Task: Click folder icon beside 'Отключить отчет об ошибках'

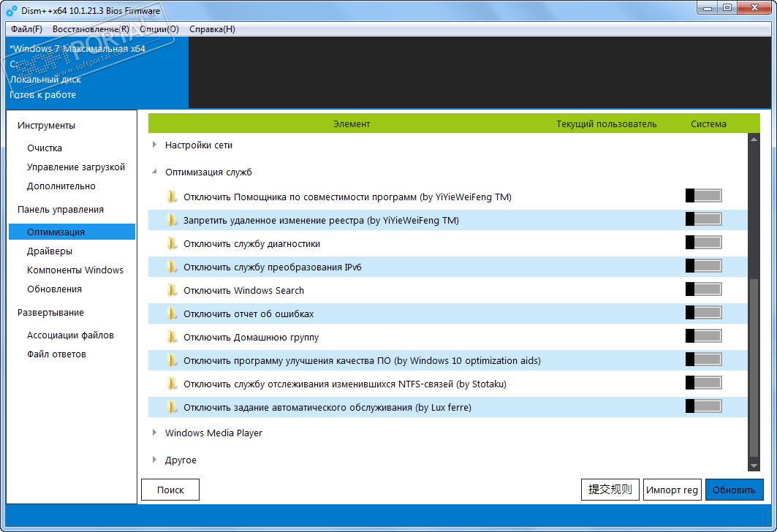Action: (x=172, y=313)
